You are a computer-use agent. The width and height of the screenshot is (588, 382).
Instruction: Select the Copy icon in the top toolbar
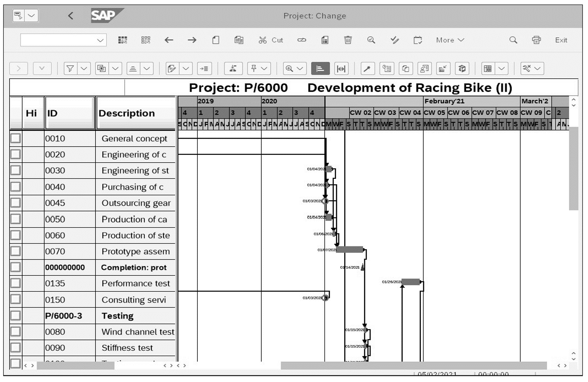point(239,40)
